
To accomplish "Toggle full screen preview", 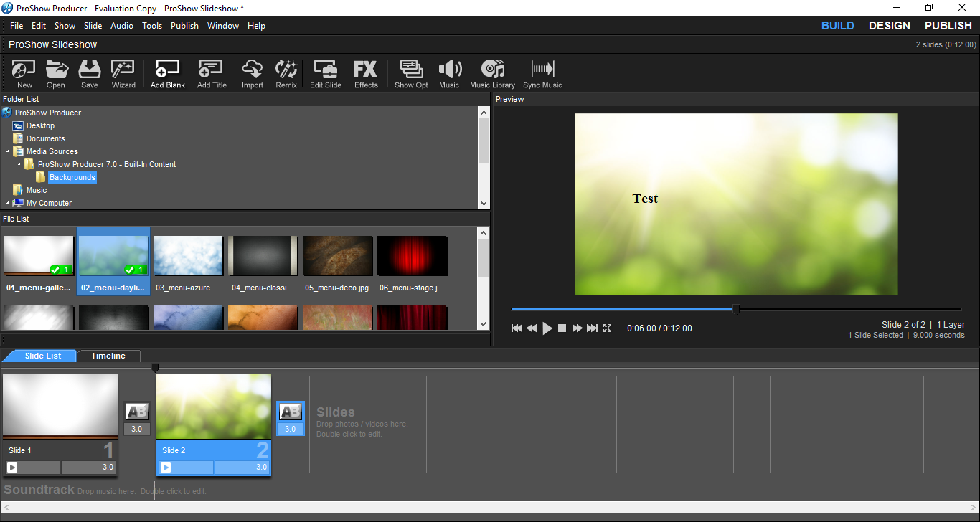I will pyautogui.click(x=608, y=328).
